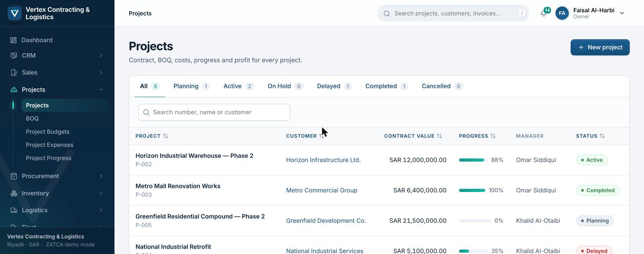Viewport: 644px width, 254px height.
Task: Click the Inventory boxes icon in sidebar
Action: click(14, 193)
